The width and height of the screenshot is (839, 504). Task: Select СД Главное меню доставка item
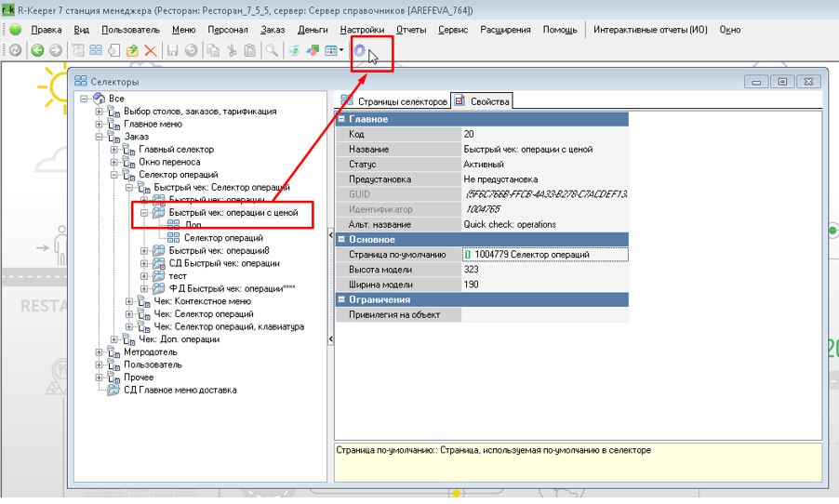pyautogui.click(x=180, y=390)
